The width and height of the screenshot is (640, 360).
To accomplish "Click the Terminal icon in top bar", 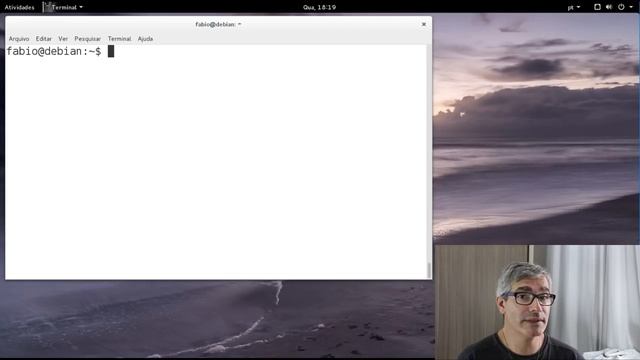I will 48,7.
